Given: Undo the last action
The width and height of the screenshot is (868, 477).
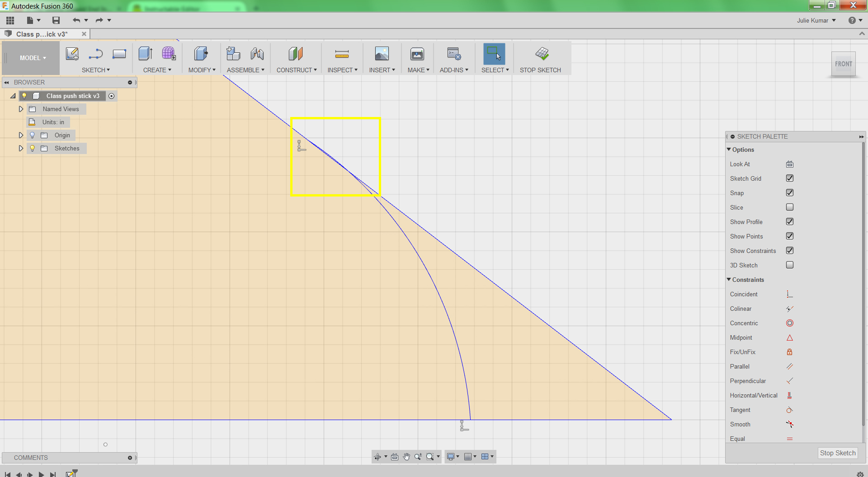Looking at the screenshot, I should point(76,20).
